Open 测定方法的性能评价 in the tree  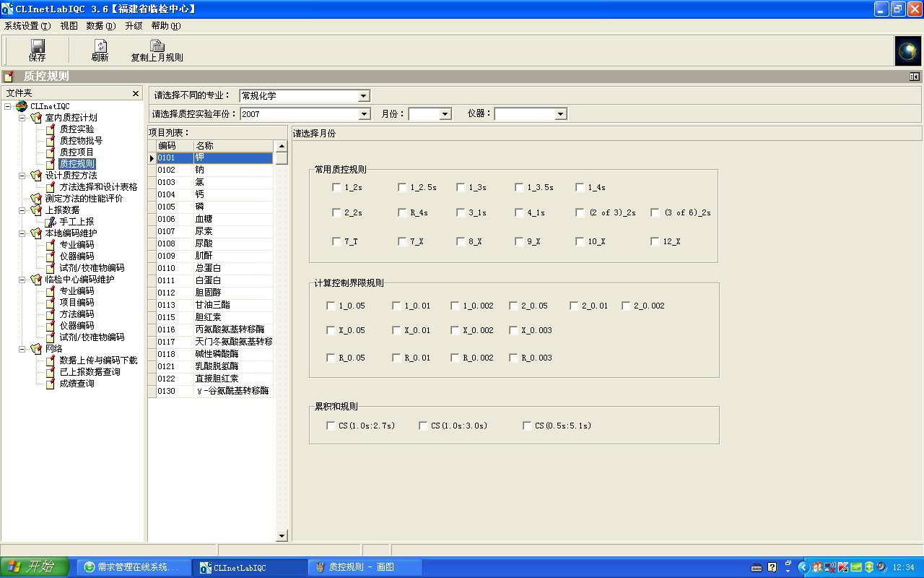pyautogui.click(x=84, y=199)
